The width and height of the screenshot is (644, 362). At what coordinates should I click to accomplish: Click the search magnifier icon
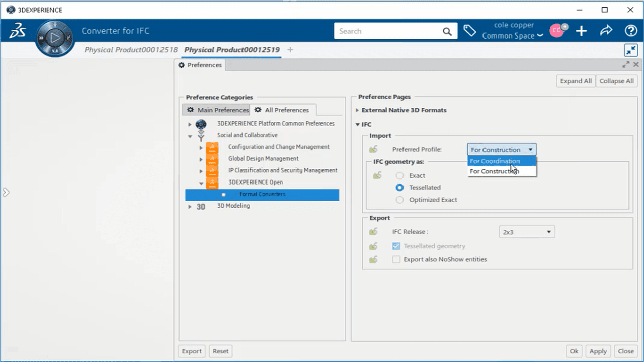447,31
